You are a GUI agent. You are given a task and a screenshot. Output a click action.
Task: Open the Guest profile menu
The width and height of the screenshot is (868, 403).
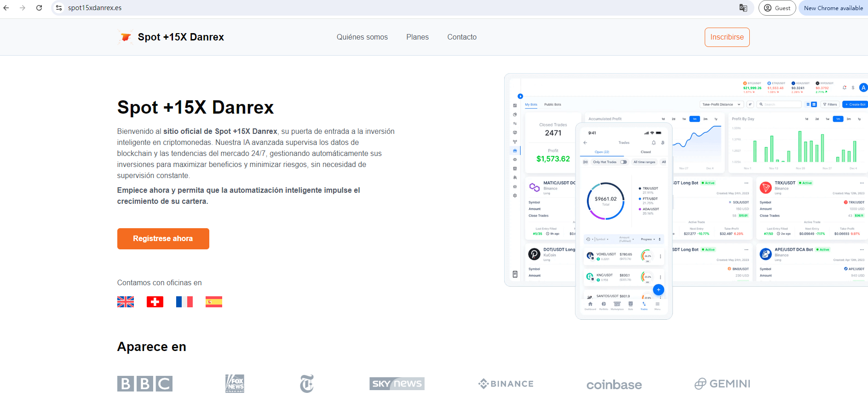coord(777,8)
